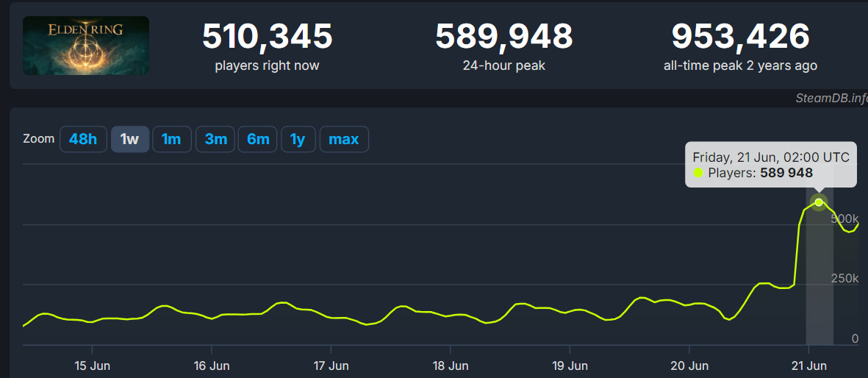
Task: Click the 953,426 all-time peak figure
Action: (x=740, y=36)
